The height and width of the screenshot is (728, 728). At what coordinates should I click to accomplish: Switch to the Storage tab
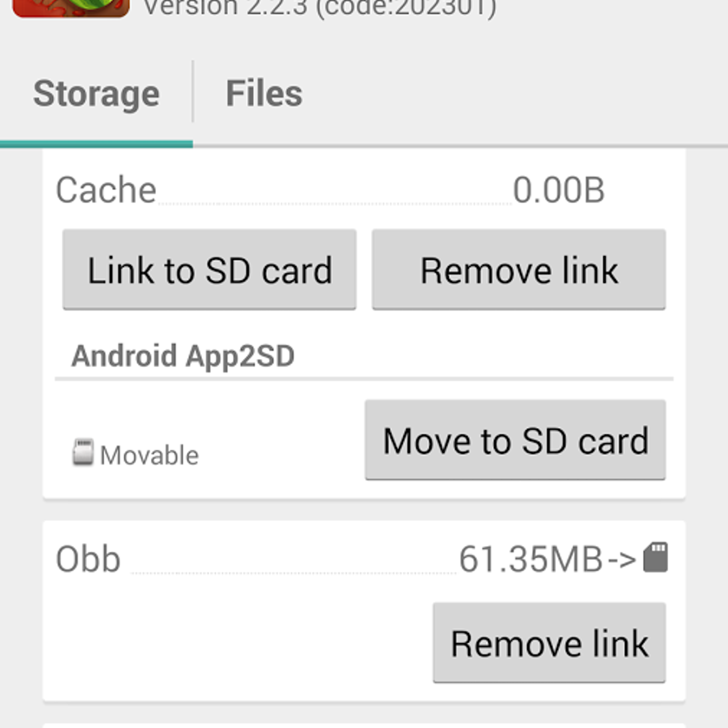(x=96, y=94)
